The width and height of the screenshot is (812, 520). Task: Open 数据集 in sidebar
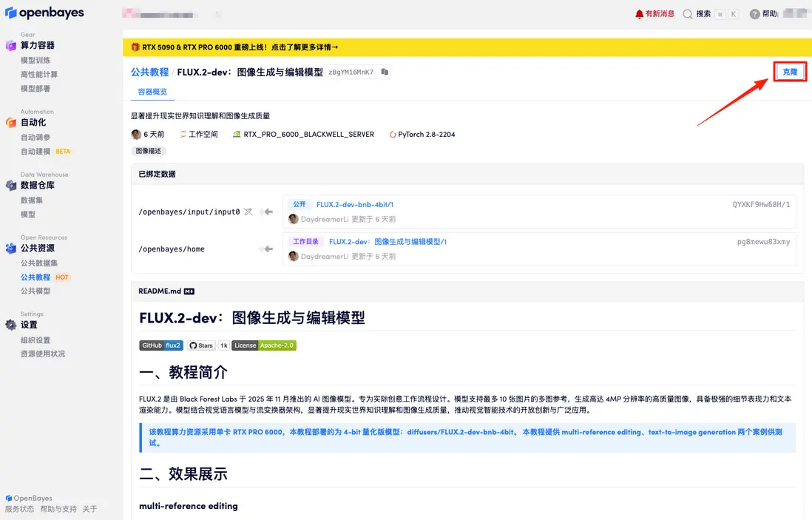pos(32,200)
